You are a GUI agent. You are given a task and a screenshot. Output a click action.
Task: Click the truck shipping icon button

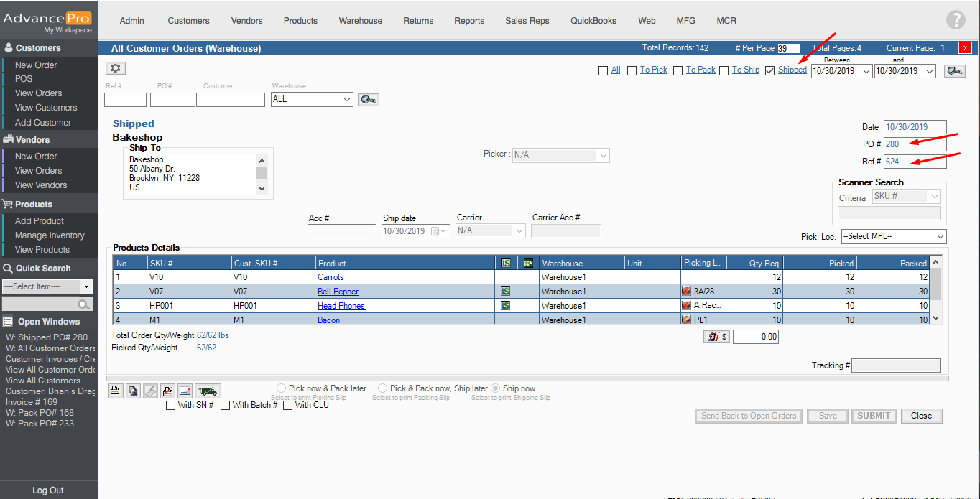[208, 391]
